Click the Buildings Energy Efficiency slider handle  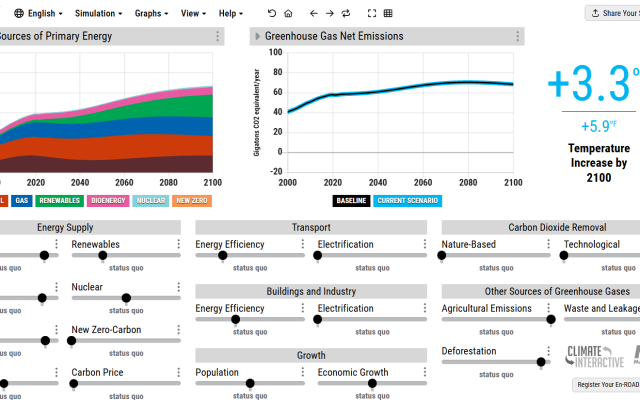(x=236, y=319)
